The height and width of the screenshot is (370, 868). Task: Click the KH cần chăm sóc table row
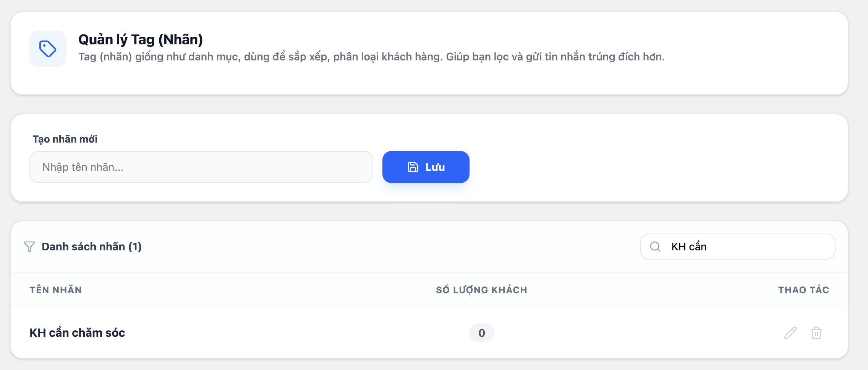click(x=429, y=333)
